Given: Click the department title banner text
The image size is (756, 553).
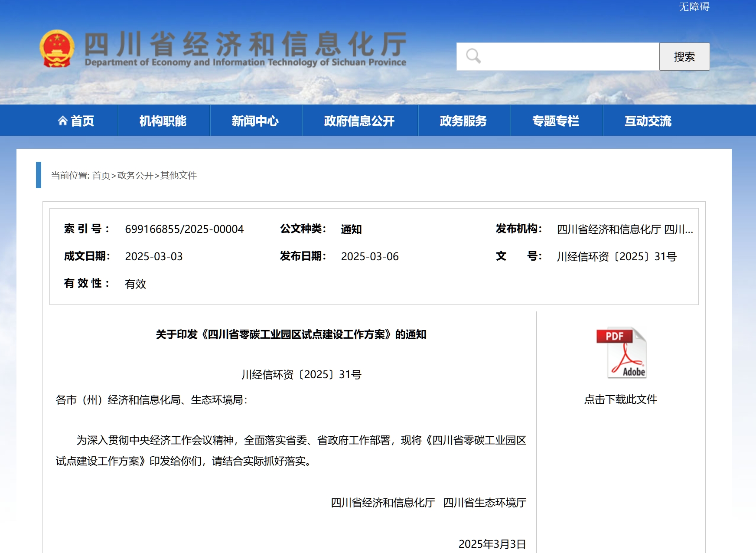Looking at the screenshot, I should pos(245,49).
